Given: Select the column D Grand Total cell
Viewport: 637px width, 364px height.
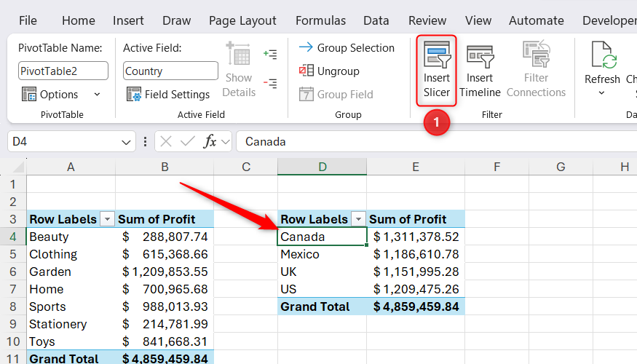Looking at the screenshot, I should pyautogui.click(x=323, y=306).
